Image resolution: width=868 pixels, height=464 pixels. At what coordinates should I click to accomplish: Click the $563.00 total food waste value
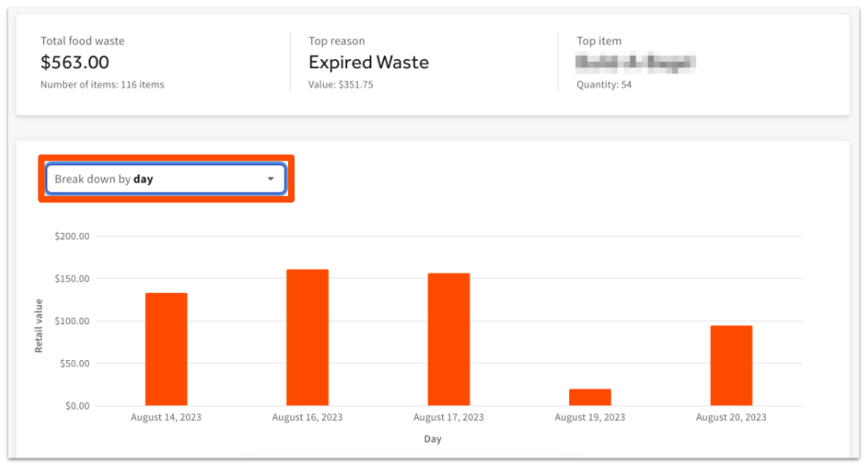pyautogui.click(x=75, y=63)
